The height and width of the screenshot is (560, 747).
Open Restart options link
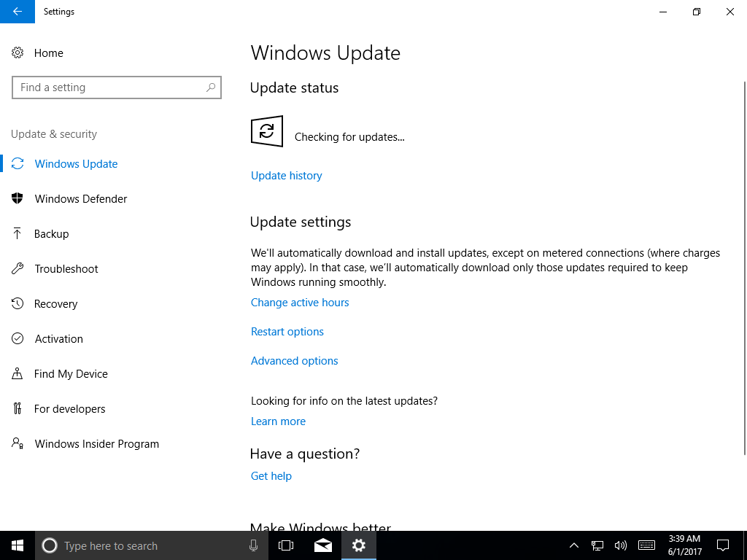(287, 332)
